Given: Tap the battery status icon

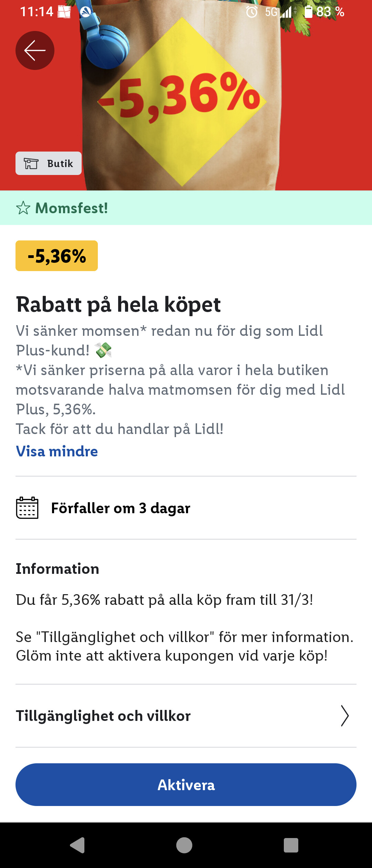Looking at the screenshot, I should tap(308, 12).
